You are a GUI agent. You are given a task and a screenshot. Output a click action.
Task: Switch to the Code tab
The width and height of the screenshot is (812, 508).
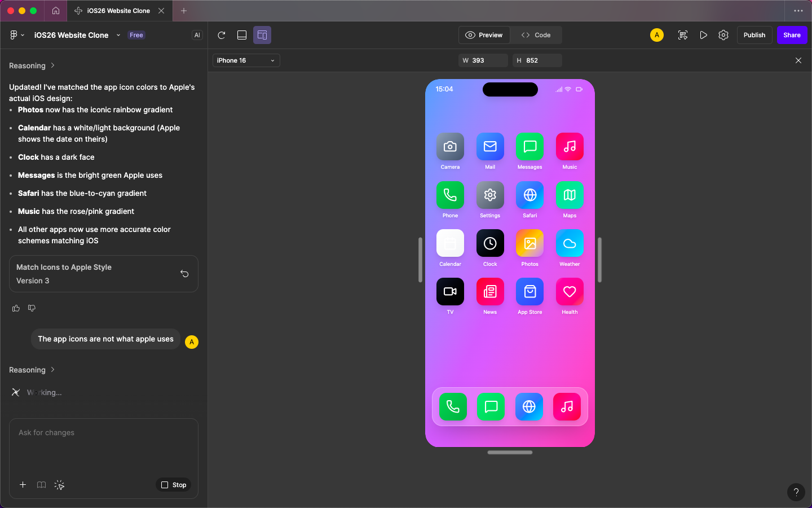536,35
